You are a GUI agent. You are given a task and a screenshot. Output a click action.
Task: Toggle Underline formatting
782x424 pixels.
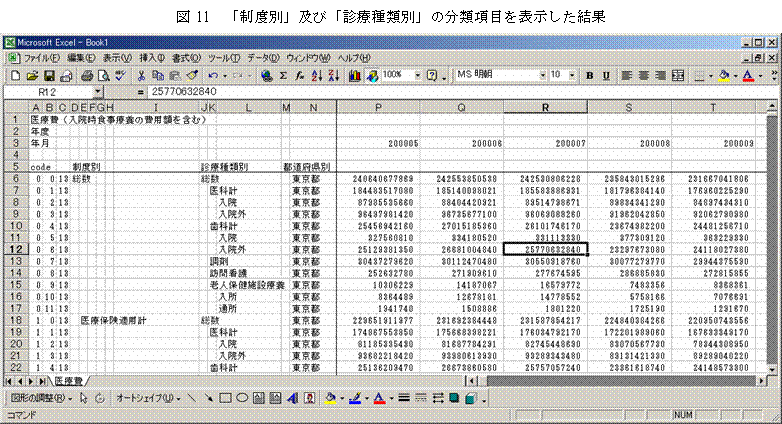click(605, 75)
